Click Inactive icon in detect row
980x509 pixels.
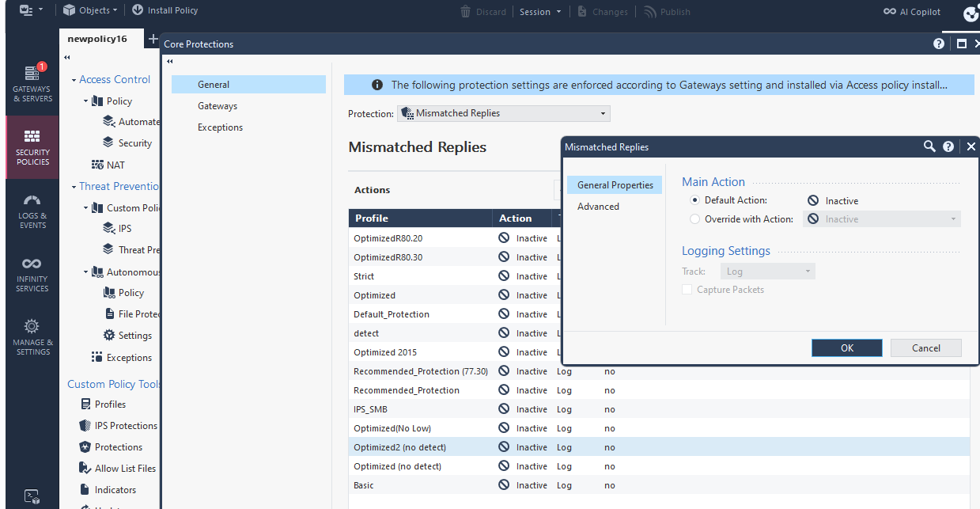504,333
